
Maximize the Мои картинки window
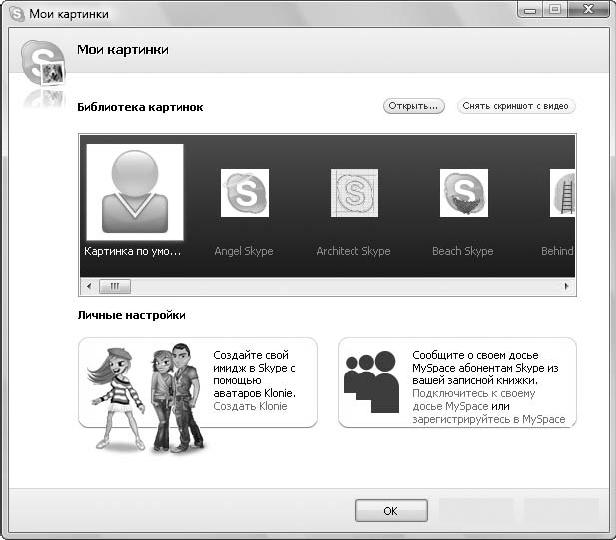click(554, 10)
